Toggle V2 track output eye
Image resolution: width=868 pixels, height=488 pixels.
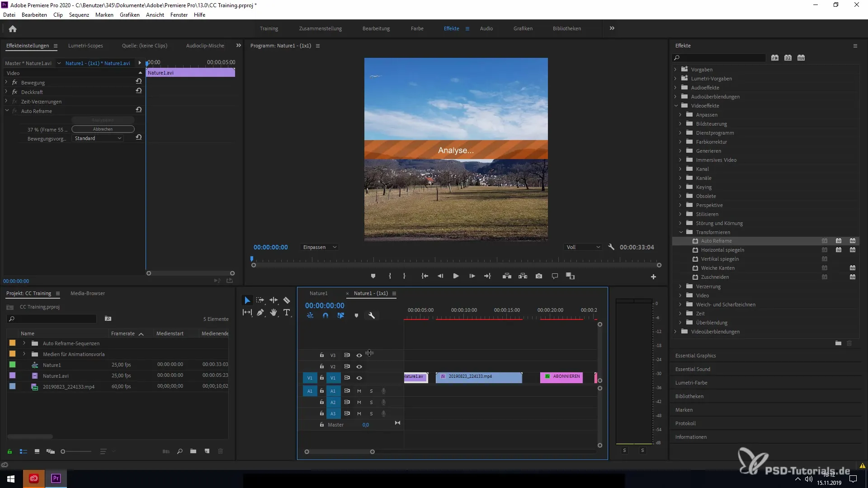pos(359,367)
